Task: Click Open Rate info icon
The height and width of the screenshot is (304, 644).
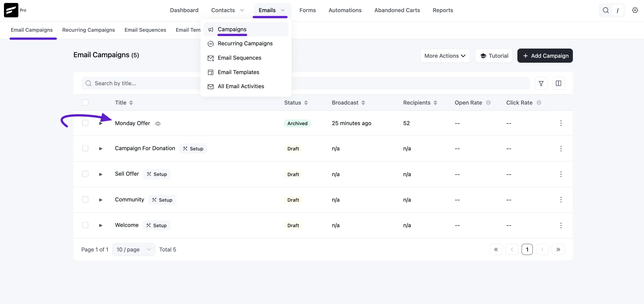Action: click(488, 103)
